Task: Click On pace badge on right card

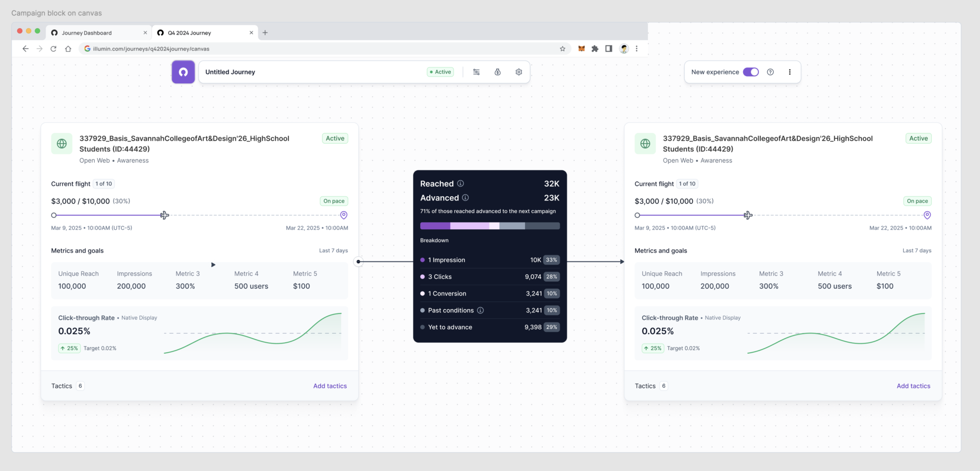Action: click(917, 201)
